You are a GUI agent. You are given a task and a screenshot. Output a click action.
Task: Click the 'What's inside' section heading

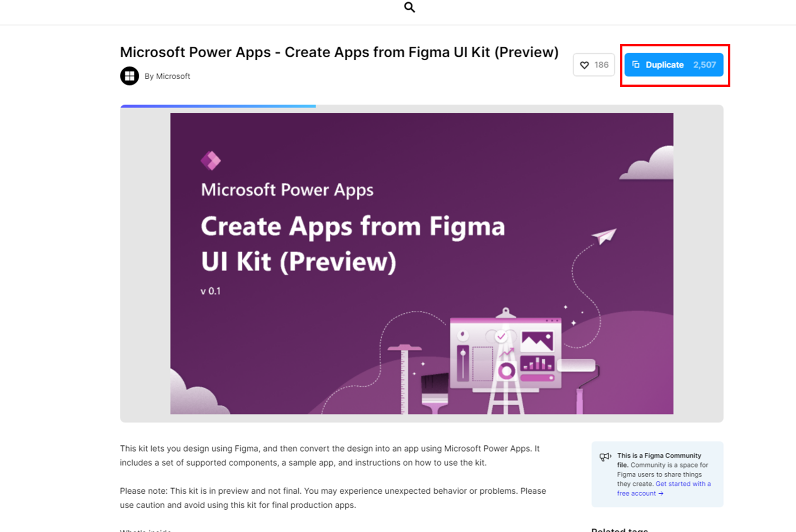pos(144,530)
